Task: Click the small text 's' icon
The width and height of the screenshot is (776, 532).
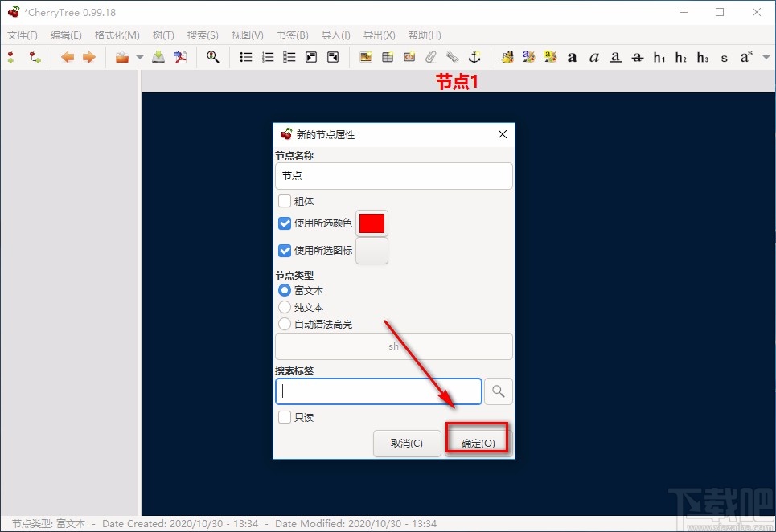Action: pos(725,59)
